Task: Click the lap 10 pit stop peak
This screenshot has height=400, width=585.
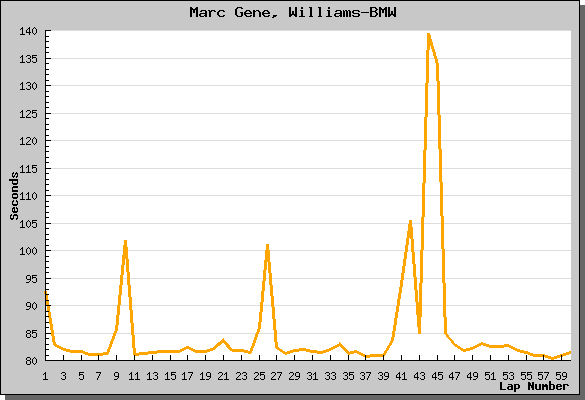Action: 125,242
